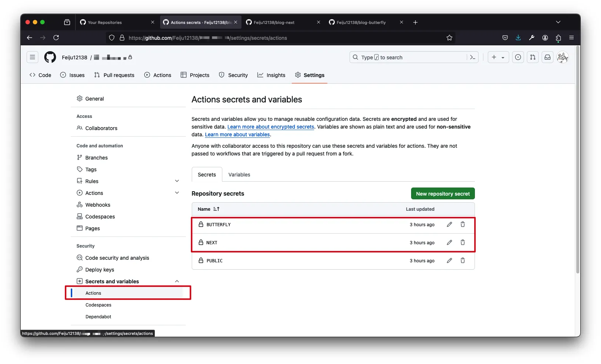Click the edit pencil for PUBLIC secret

[449, 260]
